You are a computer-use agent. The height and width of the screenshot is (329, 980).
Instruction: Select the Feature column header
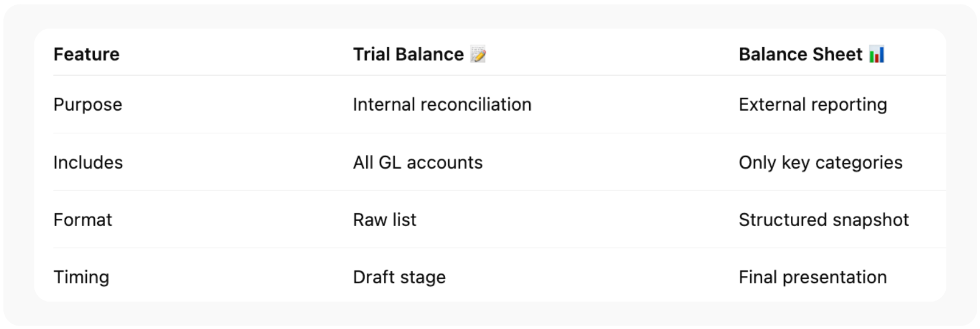click(x=86, y=54)
